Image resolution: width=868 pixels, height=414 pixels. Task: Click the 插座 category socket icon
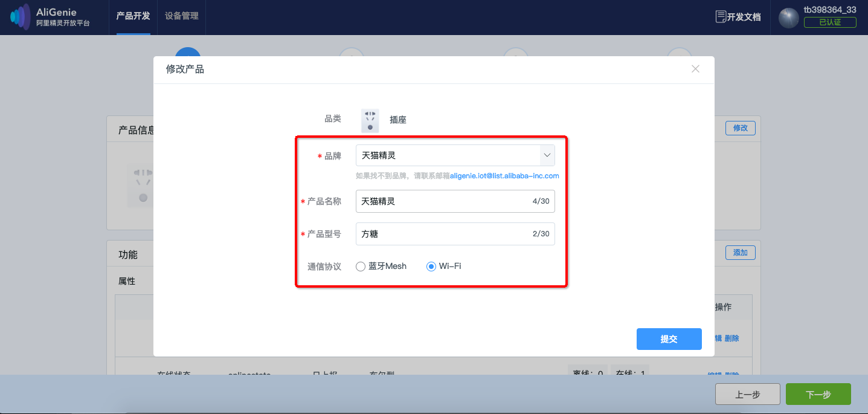[x=370, y=120]
